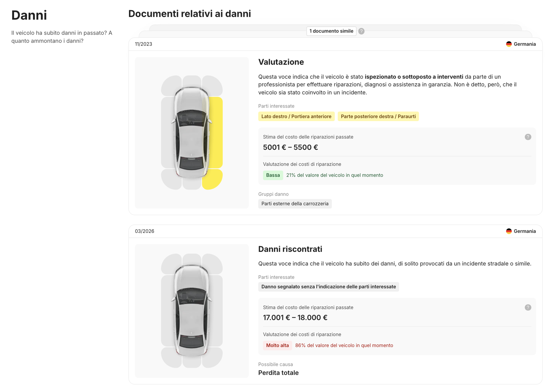
Task: Click the 'Danni' section title
Action: [29, 15]
